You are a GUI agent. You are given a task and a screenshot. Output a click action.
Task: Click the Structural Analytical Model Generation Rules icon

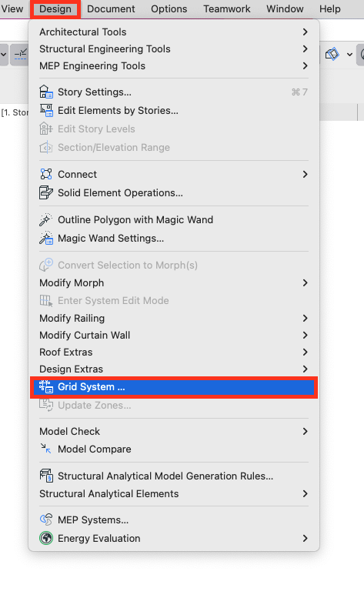click(x=46, y=476)
